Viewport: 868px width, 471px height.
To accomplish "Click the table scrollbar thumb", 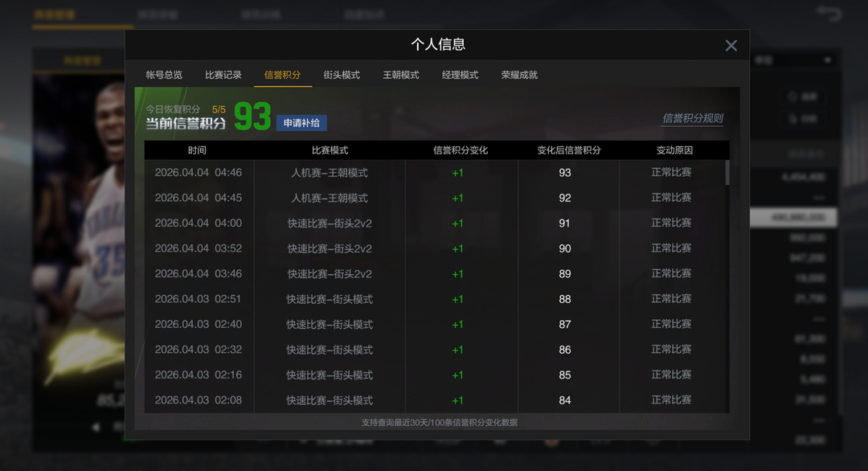I will coord(727,173).
